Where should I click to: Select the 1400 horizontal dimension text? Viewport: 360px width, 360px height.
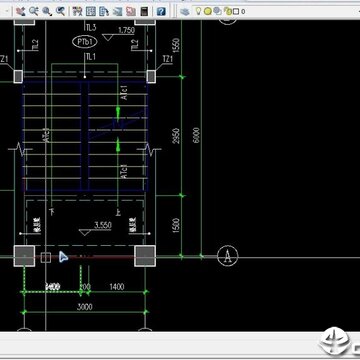[x=117, y=287]
